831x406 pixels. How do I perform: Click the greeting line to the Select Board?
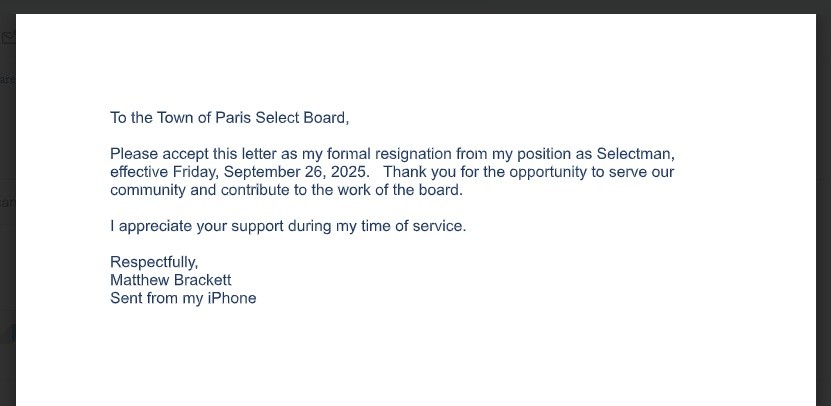(229, 118)
